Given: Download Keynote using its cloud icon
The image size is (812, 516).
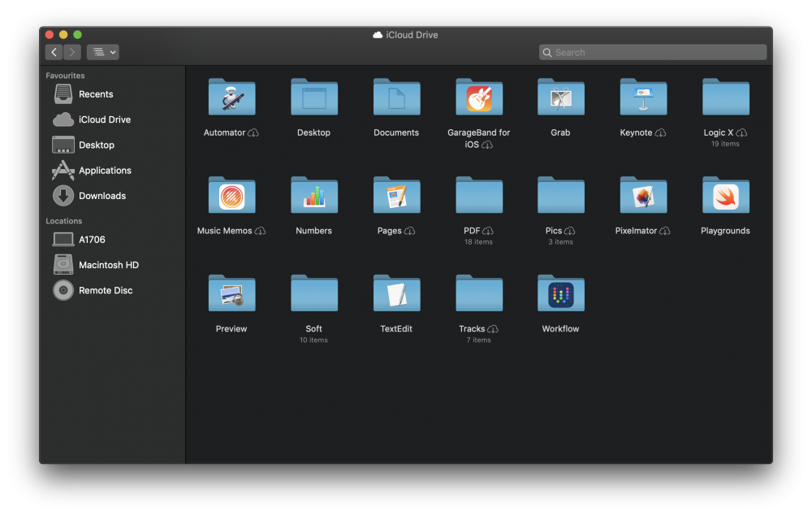Looking at the screenshot, I should tap(660, 133).
